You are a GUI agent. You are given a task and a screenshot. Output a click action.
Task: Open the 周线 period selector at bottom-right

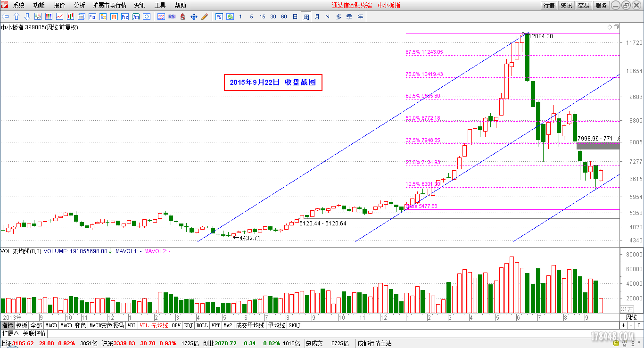[631, 317]
